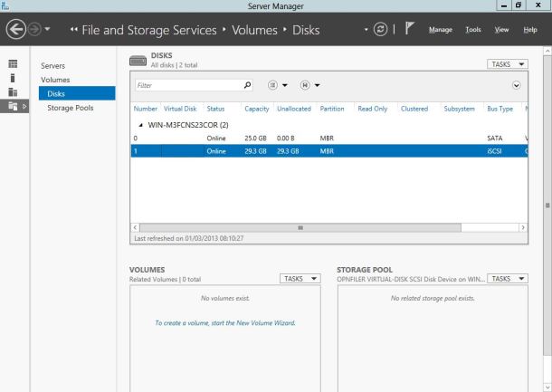Click the Filter input field
This screenshot has height=392, width=552.
click(188, 85)
